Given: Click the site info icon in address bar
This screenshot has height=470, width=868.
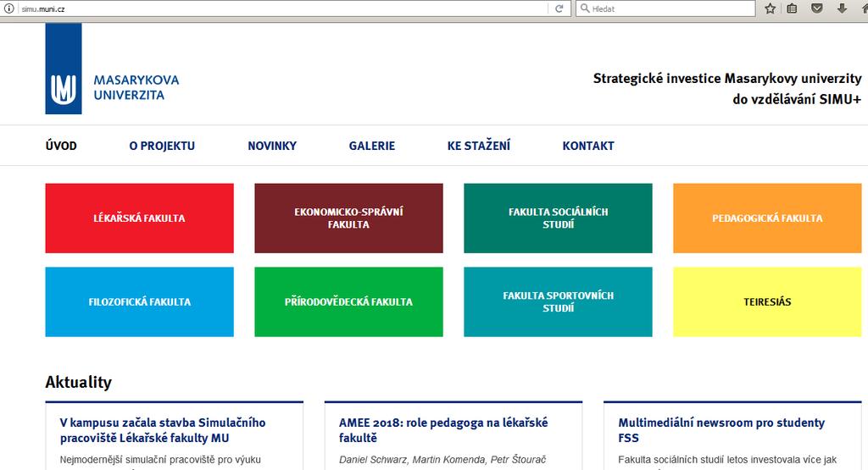Looking at the screenshot, I should [8, 8].
